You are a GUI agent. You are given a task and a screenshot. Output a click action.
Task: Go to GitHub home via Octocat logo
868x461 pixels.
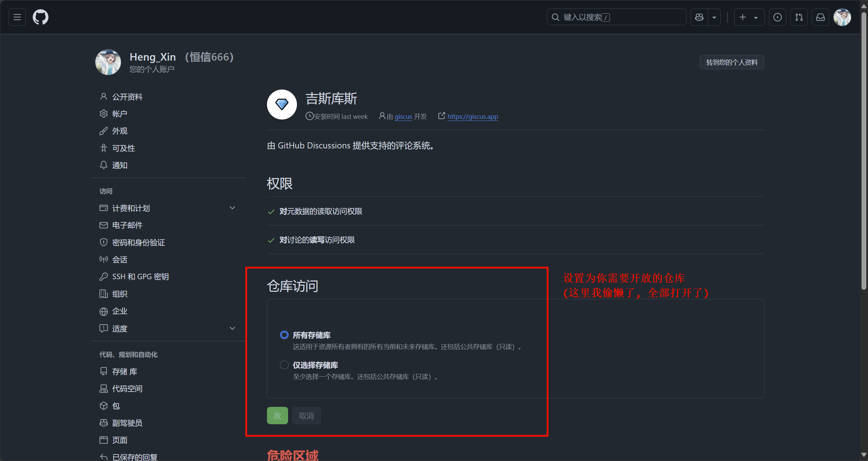pyautogui.click(x=41, y=17)
